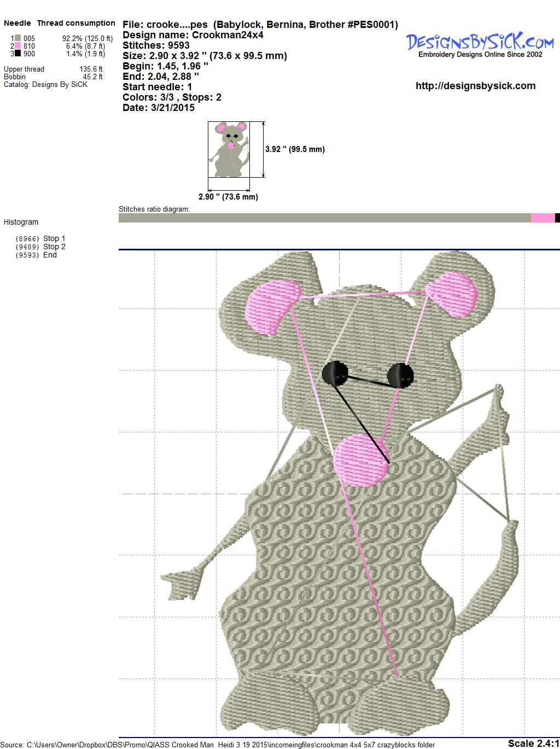Click the black end of stitches ratio bar
This screenshot has width=560, height=749.
(x=557, y=218)
